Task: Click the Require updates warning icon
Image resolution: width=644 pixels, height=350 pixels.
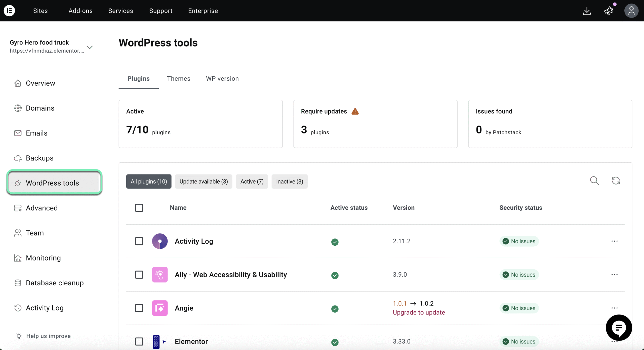Action: [x=355, y=111]
